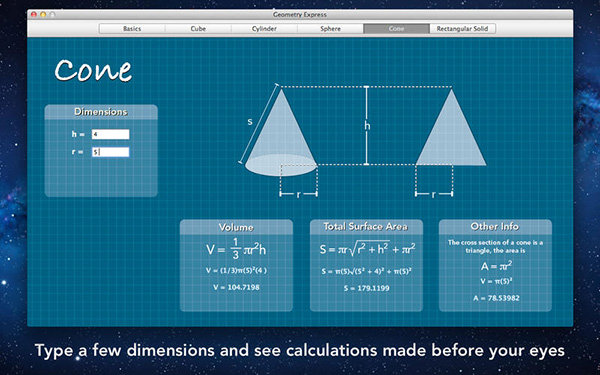The width and height of the screenshot is (600, 375).
Task: Click the Dimensions panel header
Action: click(101, 112)
